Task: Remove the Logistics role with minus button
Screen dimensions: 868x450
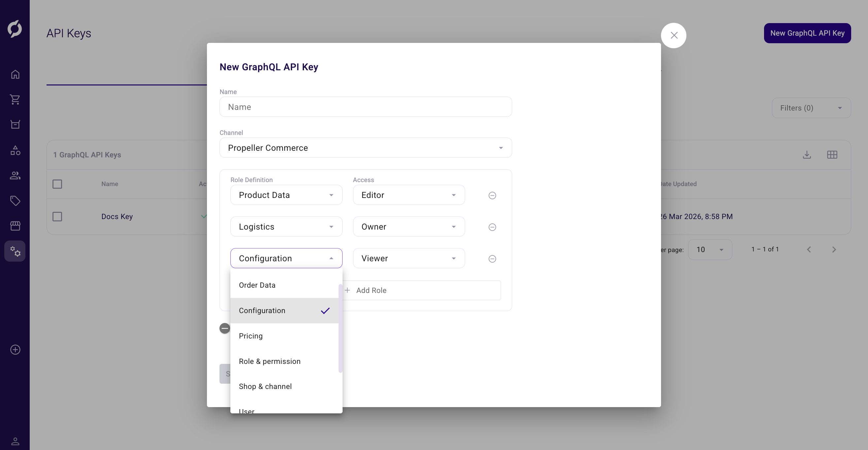Action: click(492, 227)
